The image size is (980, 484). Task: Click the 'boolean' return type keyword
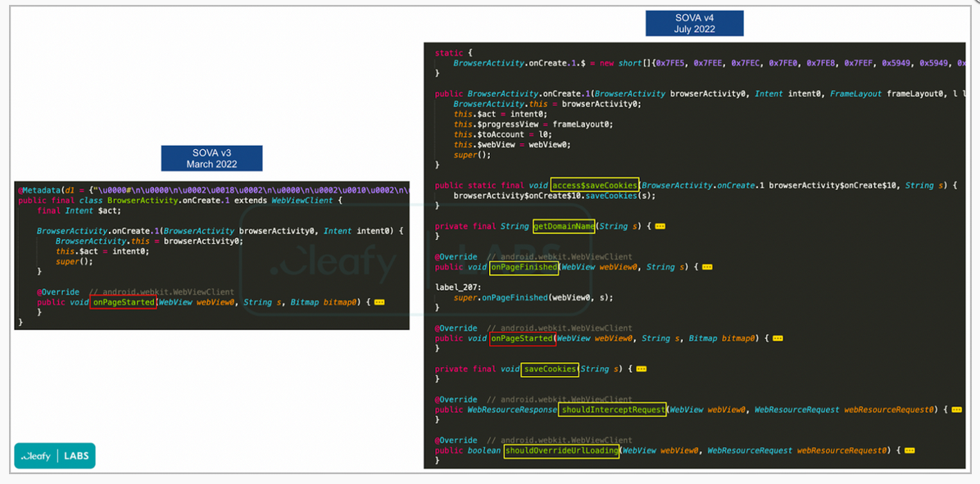(x=483, y=450)
